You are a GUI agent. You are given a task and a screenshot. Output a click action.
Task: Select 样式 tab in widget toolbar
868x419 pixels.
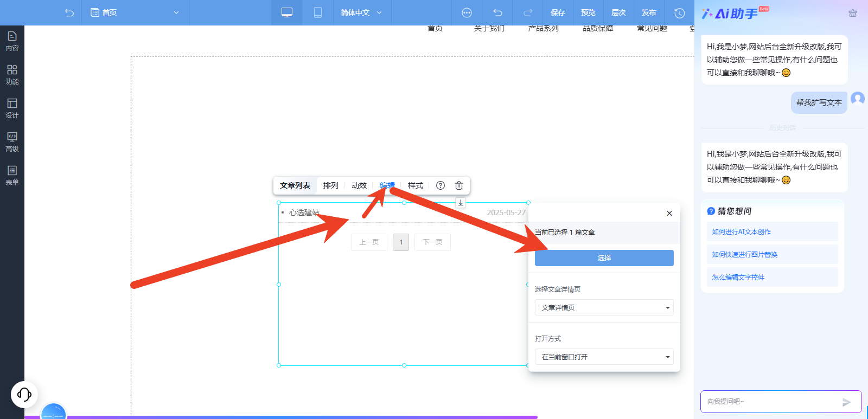pos(416,185)
